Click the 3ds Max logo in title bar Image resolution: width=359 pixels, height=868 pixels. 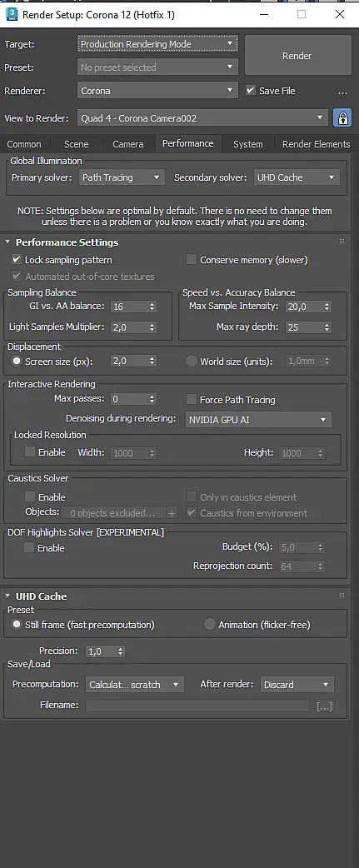point(12,14)
